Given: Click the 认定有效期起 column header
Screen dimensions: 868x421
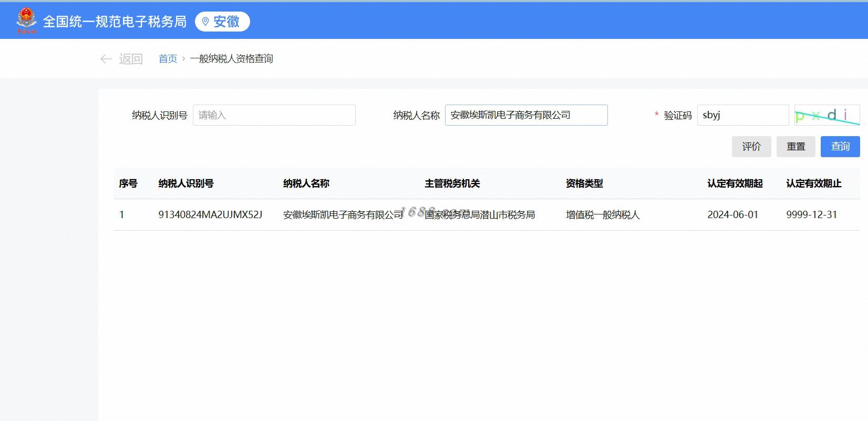Looking at the screenshot, I should tap(735, 183).
